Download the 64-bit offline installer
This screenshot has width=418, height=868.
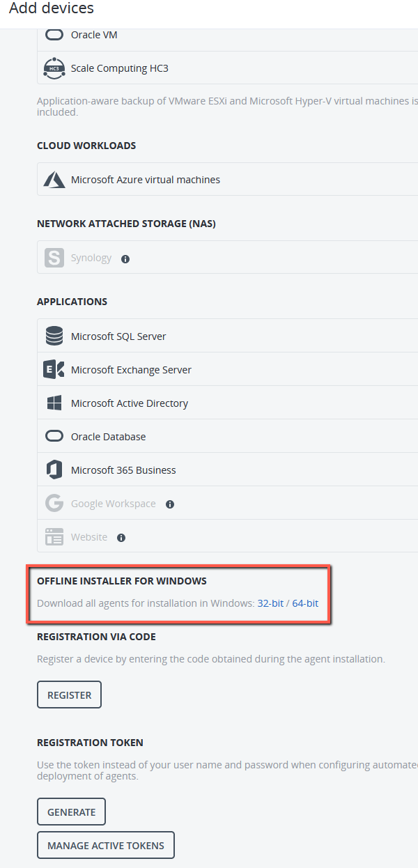(x=305, y=603)
